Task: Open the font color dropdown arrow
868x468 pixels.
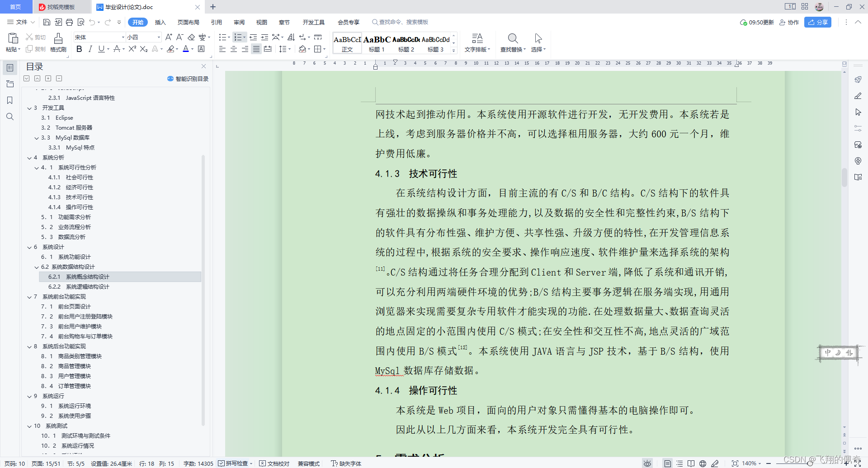Action: (x=193, y=49)
